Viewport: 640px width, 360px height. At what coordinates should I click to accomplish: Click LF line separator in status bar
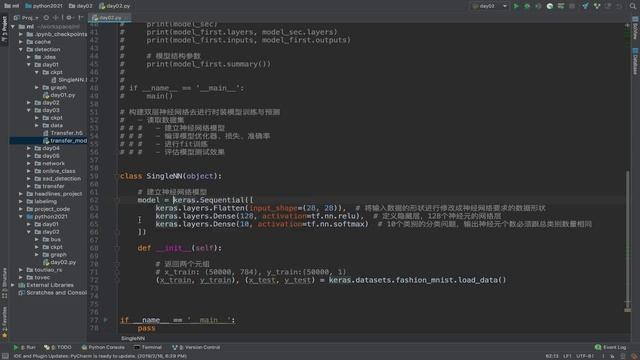[567, 356]
